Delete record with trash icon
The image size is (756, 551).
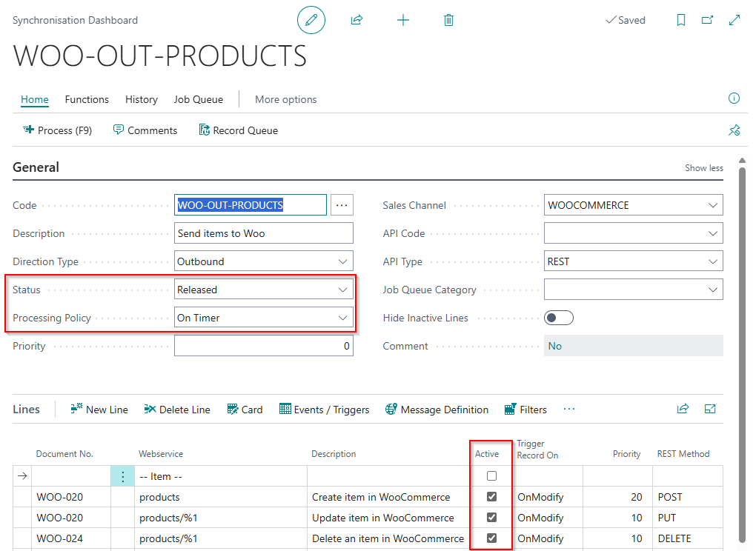(x=448, y=20)
